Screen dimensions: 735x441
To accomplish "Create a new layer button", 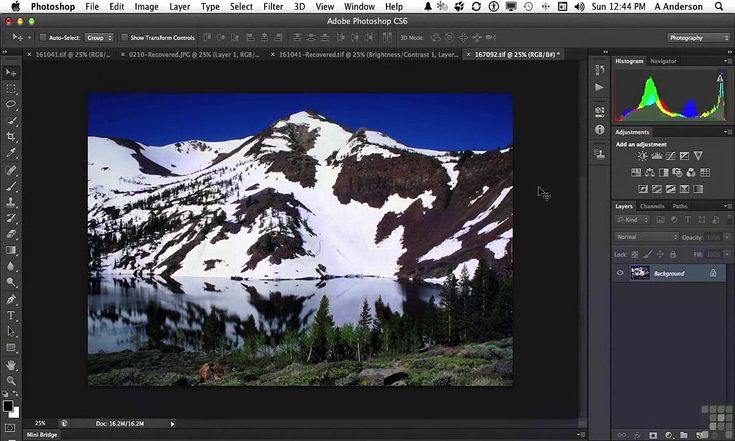I will click(698, 435).
